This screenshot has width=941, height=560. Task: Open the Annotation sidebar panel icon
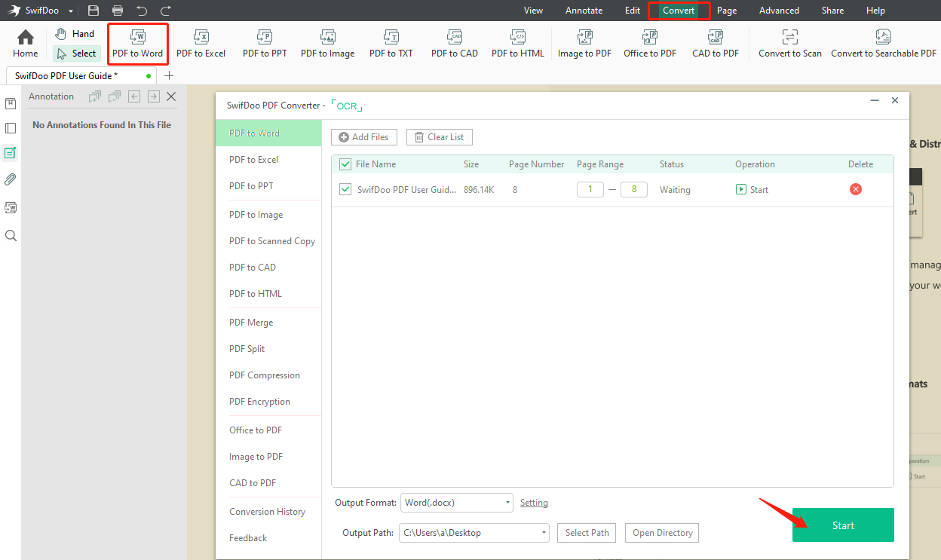click(11, 153)
